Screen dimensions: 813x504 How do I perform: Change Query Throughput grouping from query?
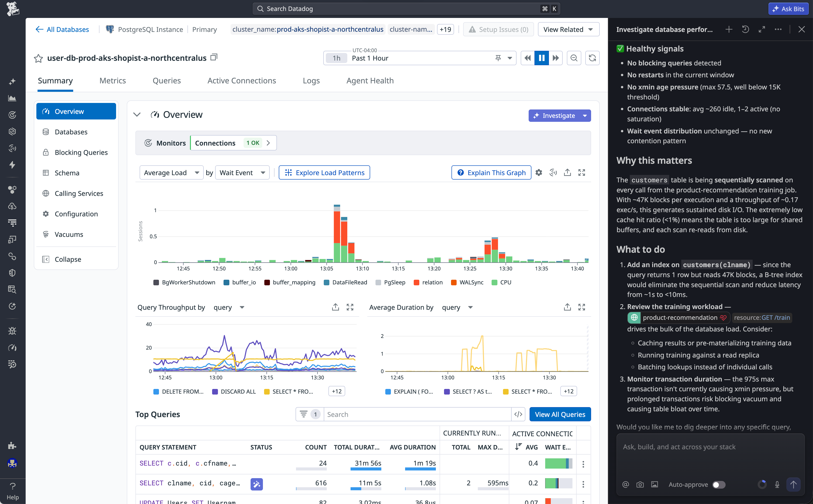[x=230, y=307]
